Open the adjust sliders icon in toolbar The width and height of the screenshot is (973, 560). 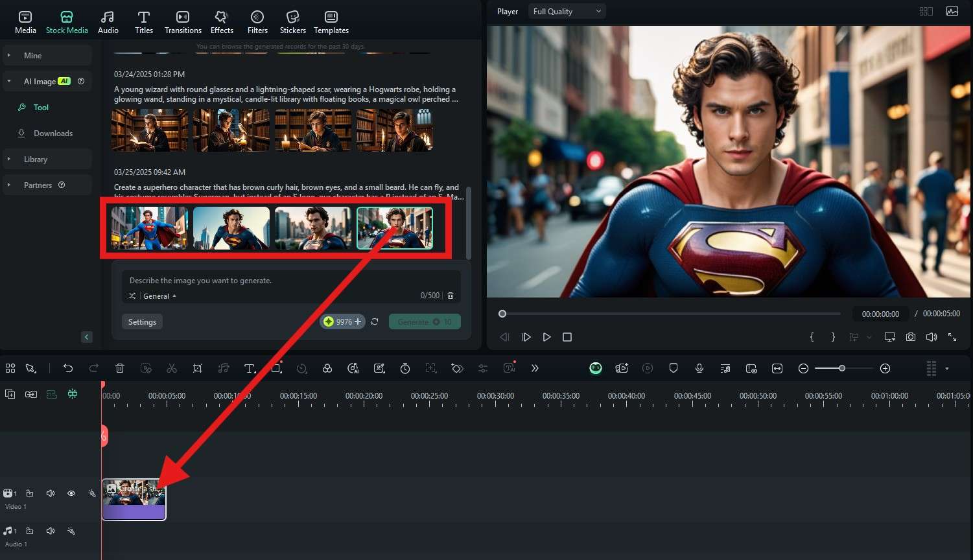pyautogui.click(x=483, y=368)
